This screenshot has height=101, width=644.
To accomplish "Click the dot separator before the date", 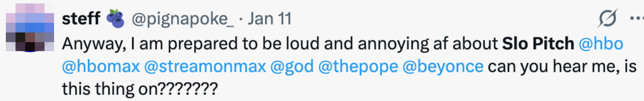I will pyautogui.click(x=241, y=19).
